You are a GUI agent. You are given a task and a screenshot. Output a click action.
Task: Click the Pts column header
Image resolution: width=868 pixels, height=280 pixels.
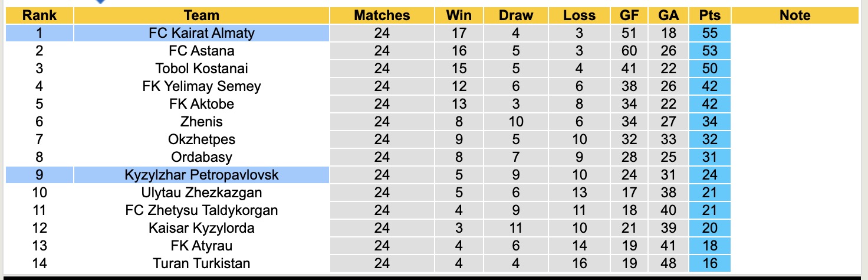click(710, 15)
